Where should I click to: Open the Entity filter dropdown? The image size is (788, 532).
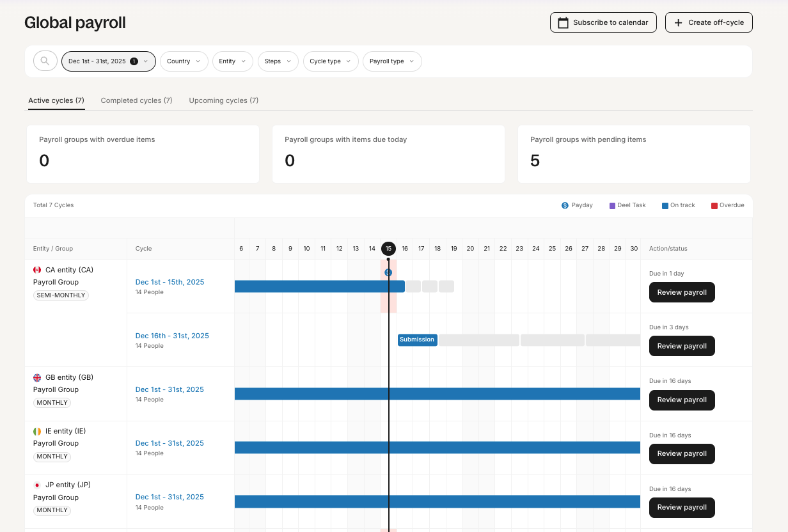point(233,61)
